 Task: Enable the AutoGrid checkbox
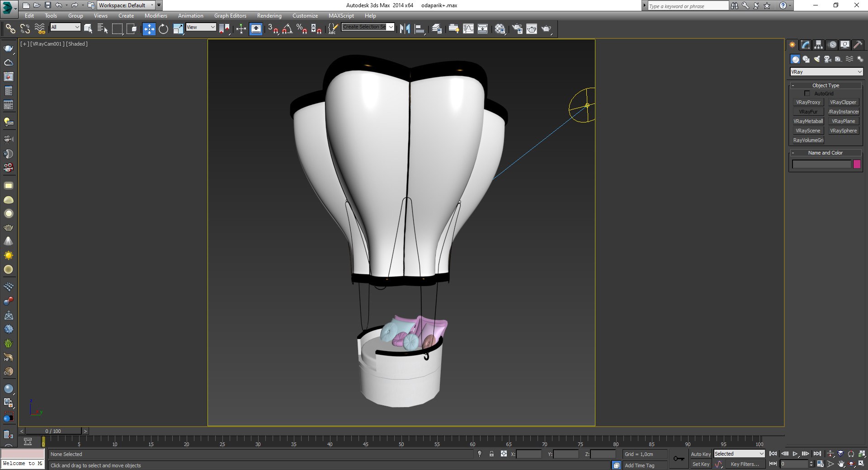(x=807, y=94)
